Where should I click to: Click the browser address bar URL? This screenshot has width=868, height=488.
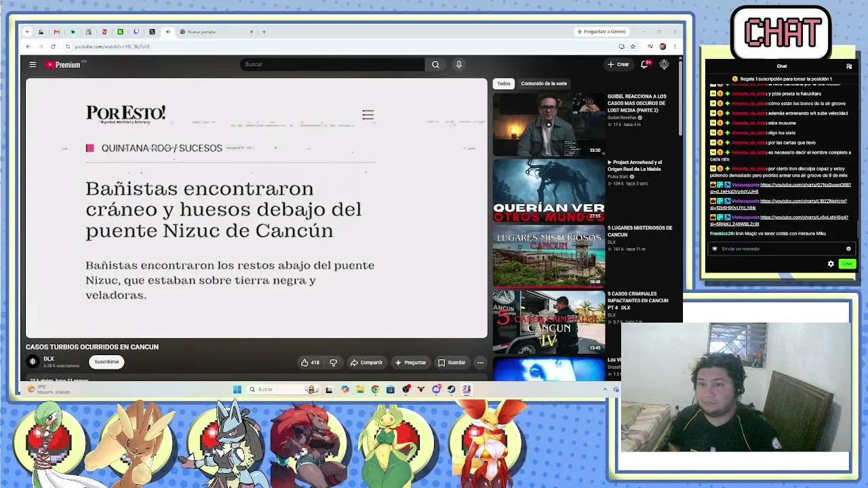coord(113,47)
